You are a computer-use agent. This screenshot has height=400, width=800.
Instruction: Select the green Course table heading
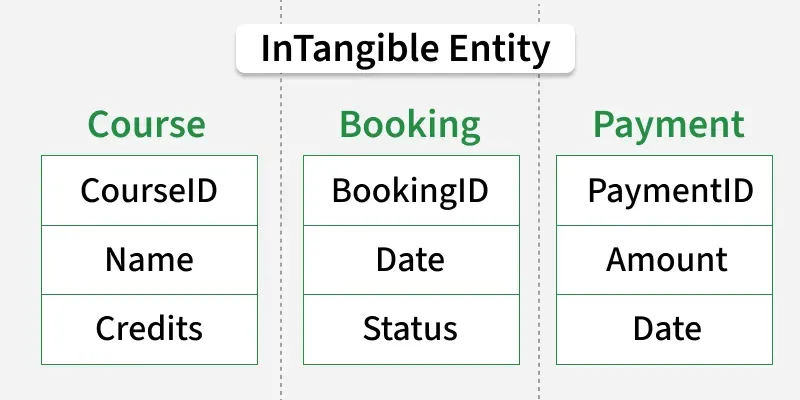pyautogui.click(x=146, y=125)
